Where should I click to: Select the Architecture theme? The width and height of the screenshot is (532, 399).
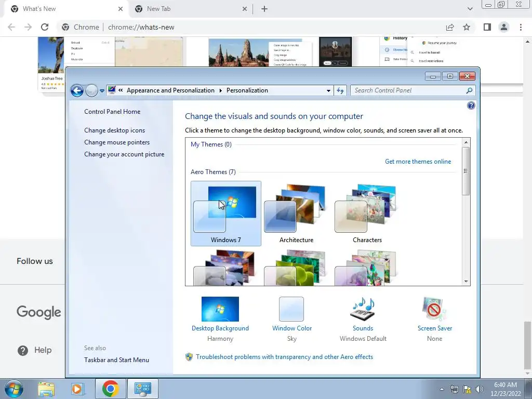tap(296, 214)
